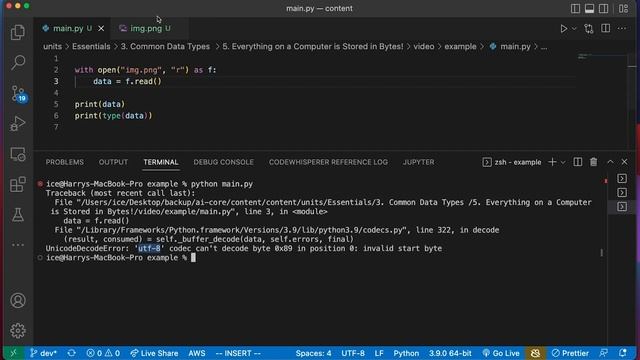Screen dimensions: 640x360
Task: Open the Jupyter panel tab
Action: point(418,162)
